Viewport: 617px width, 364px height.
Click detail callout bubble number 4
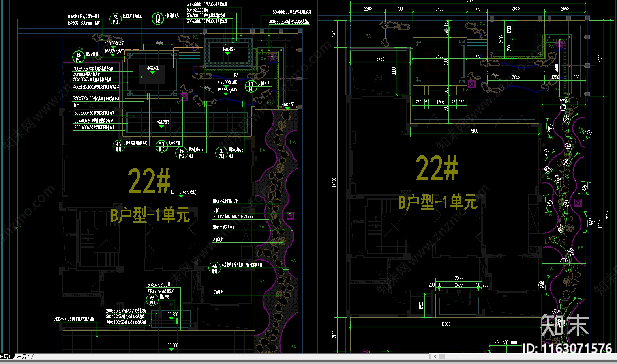coord(214,268)
